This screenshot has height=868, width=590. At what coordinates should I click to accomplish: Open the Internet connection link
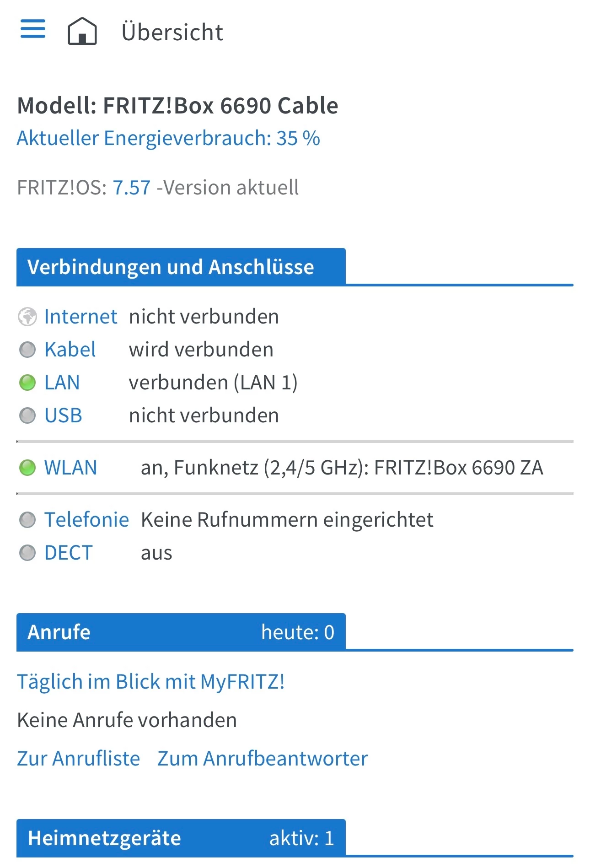80,317
